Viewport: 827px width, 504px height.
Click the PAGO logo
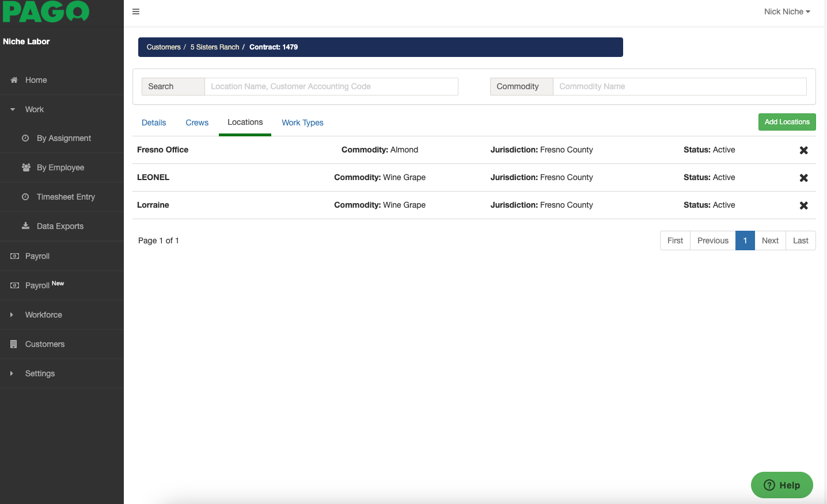click(x=46, y=12)
